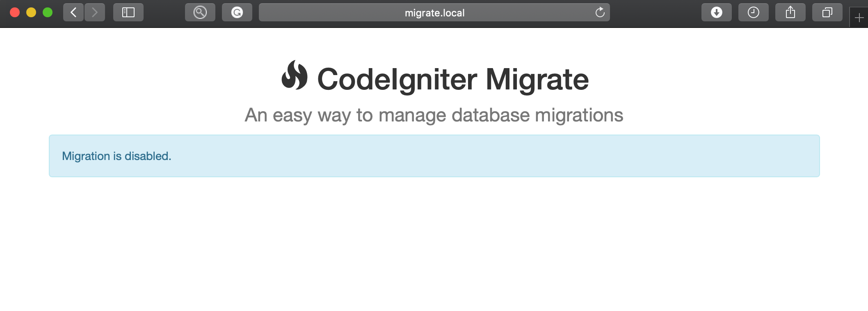Show all tabs with Tab Overview icon
The width and height of the screenshot is (868, 311).
pos(827,12)
